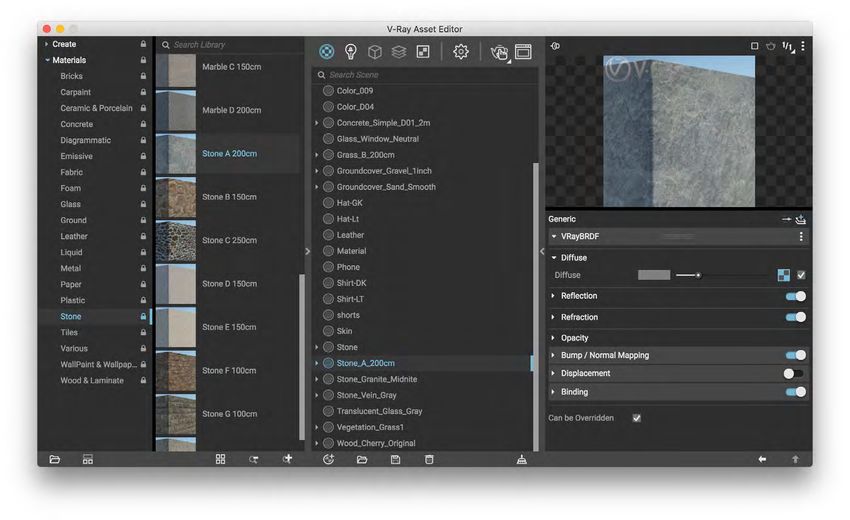This screenshot has width=850, height=520.
Task: Click the Search Scene field
Action: tap(425, 75)
